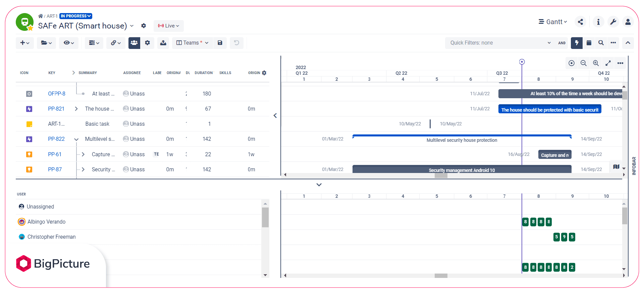Viewport: 644px width, 295px height.
Task: Expand the PP-87 Security row
Action: pyautogui.click(x=83, y=169)
